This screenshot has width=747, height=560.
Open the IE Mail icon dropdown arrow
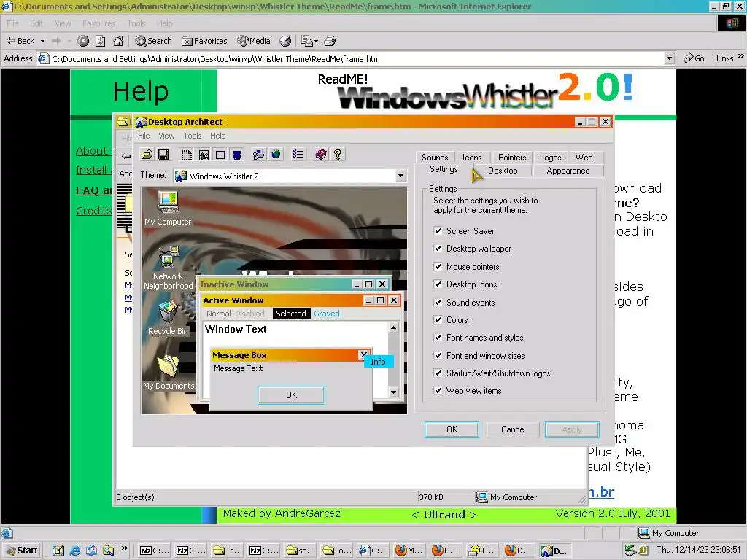(x=316, y=41)
